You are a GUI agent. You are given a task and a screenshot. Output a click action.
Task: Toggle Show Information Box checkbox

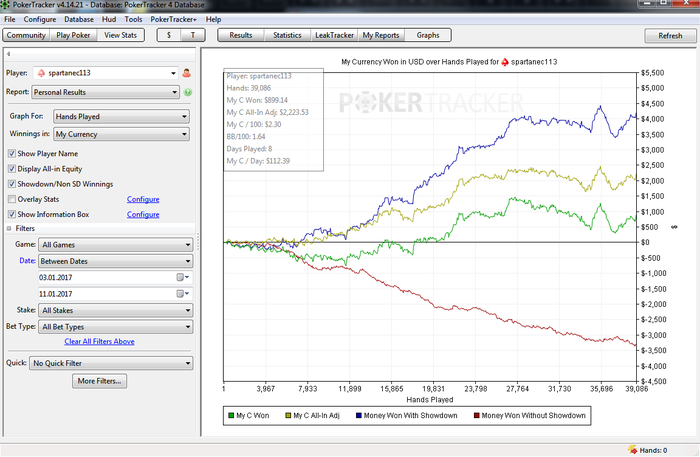[12, 214]
